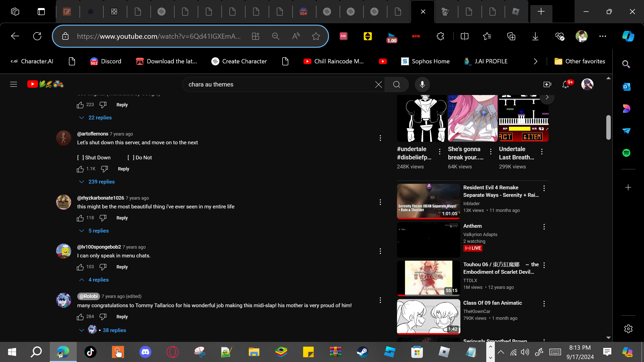Like the @artoflemons comment
Image resolution: width=644 pixels, height=362 pixels.
tap(80, 169)
